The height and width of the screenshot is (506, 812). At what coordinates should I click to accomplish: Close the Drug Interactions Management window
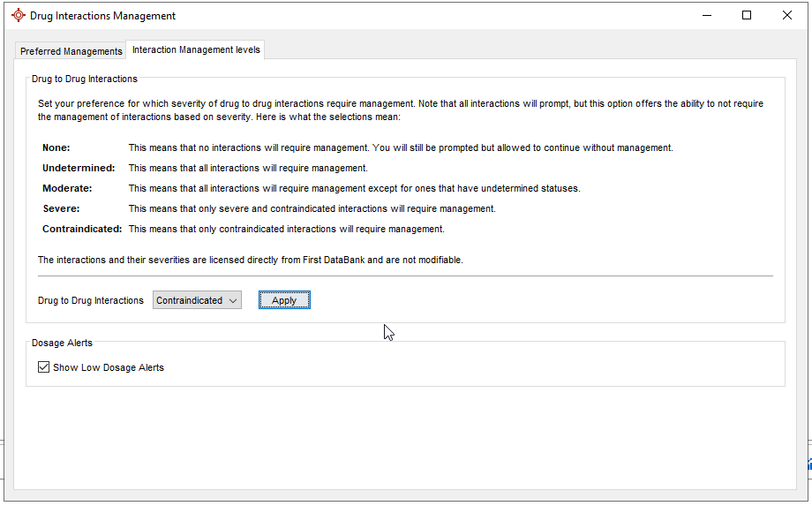(787, 15)
